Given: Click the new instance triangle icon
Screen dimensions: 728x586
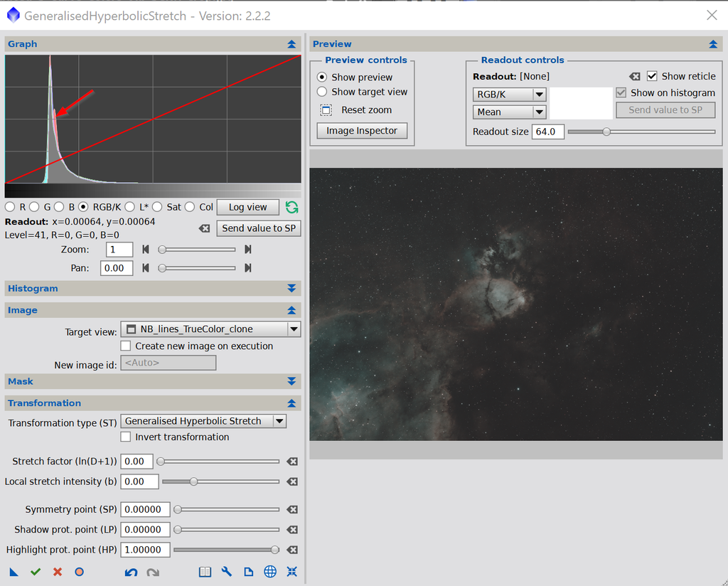Looking at the screenshot, I should [14, 572].
